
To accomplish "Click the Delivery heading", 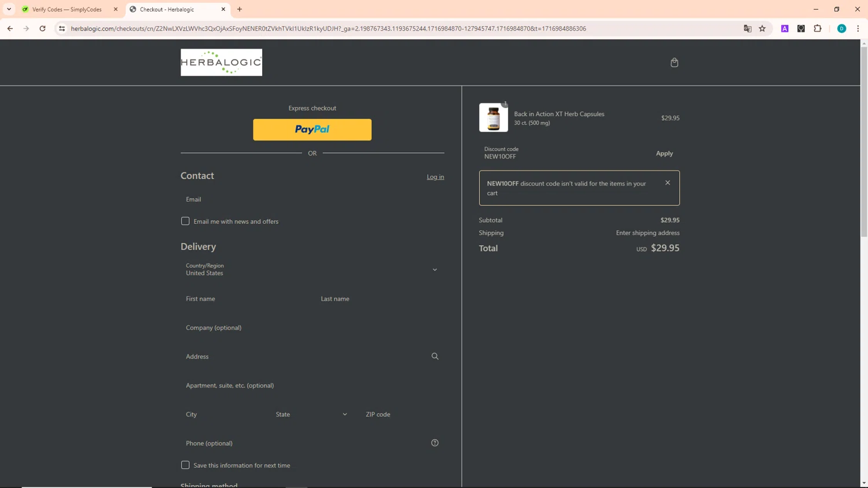I will tap(198, 246).
